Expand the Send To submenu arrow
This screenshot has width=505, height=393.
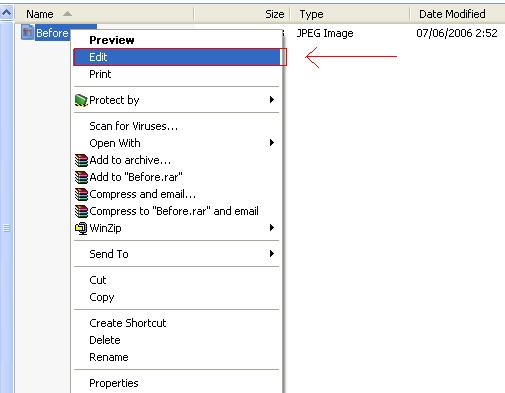coord(272,254)
